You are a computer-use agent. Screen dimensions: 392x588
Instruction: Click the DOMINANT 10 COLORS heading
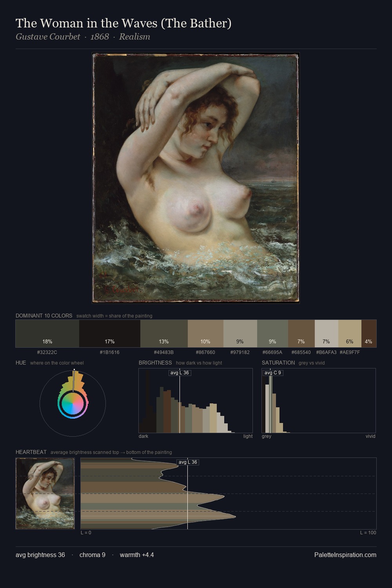coord(44,316)
